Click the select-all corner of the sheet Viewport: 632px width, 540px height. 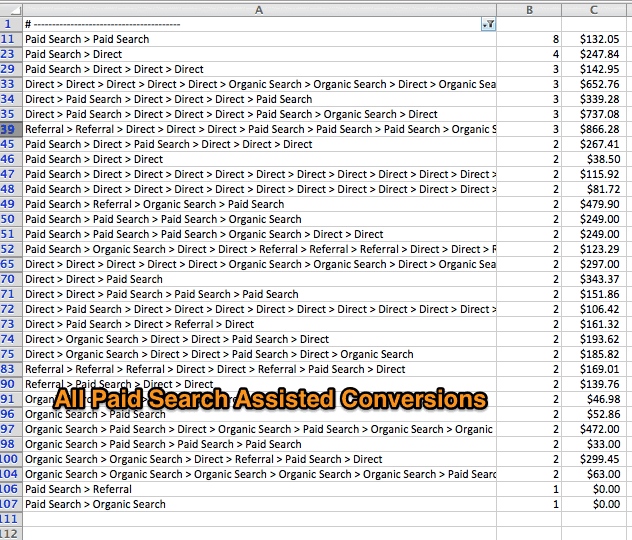tap(11, 10)
